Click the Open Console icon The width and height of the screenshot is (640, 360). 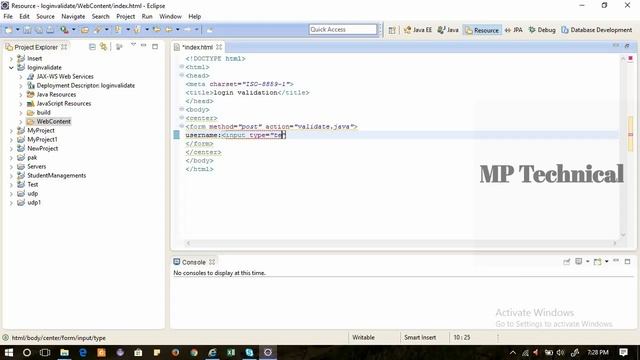click(598, 261)
